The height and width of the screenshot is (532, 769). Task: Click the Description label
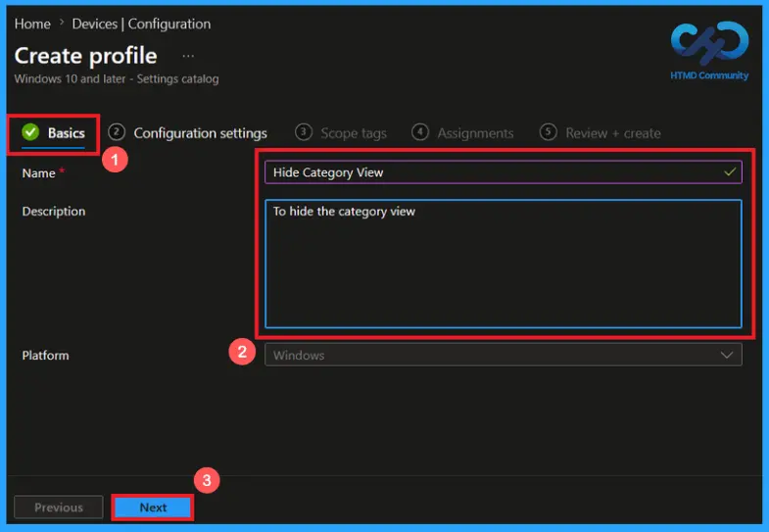tap(54, 212)
